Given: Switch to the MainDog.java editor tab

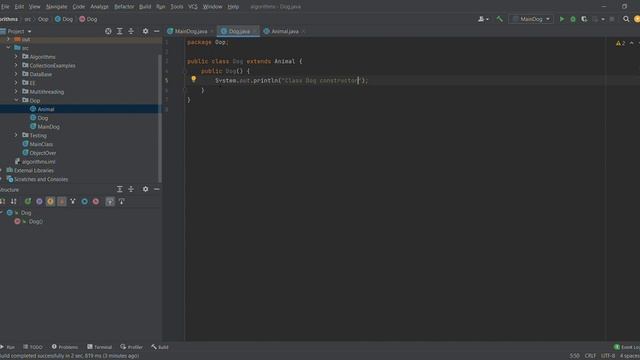Looking at the screenshot, I should click(190, 31).
